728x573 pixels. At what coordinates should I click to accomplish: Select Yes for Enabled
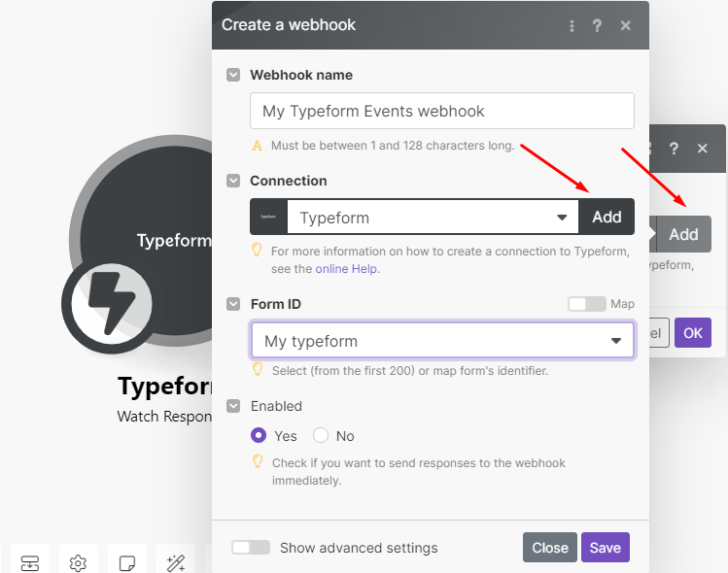[259, 436]
